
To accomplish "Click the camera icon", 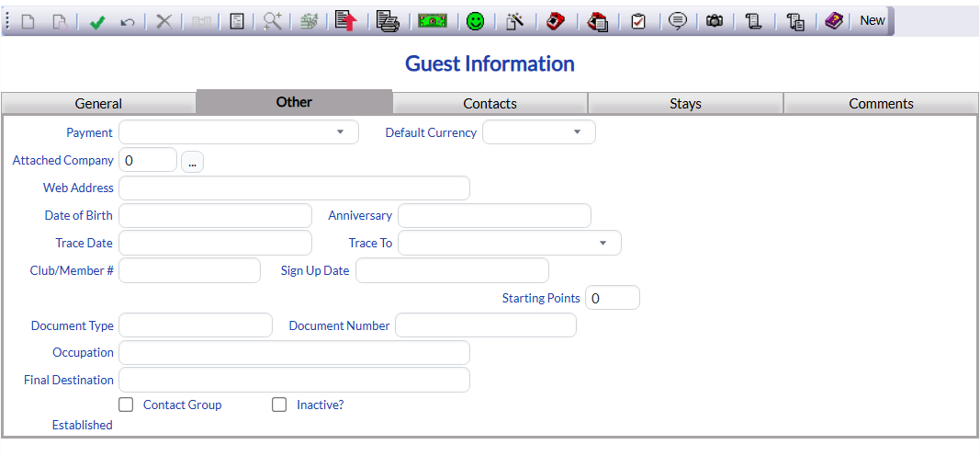I will point(715,21).
